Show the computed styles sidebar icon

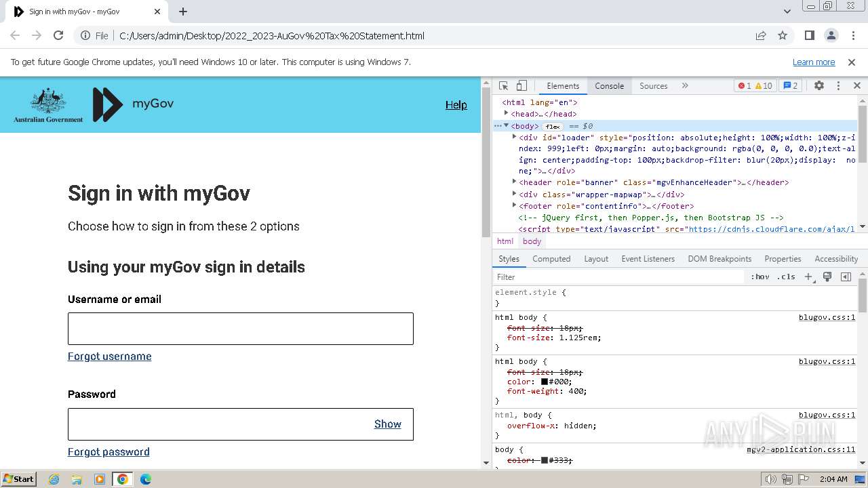(846, 277)
